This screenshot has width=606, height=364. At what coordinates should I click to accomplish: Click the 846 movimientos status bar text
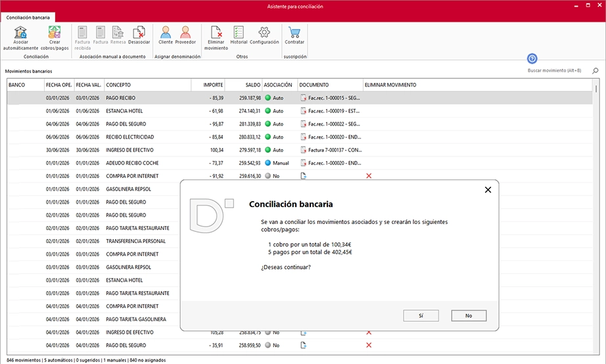pos(24,360)
